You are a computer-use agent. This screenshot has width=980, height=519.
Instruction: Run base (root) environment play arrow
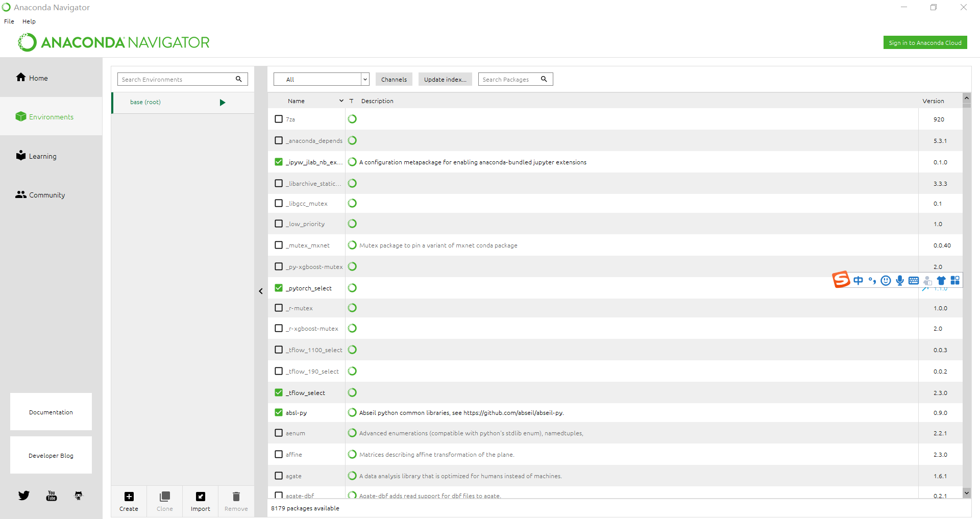tap(223, 103)
